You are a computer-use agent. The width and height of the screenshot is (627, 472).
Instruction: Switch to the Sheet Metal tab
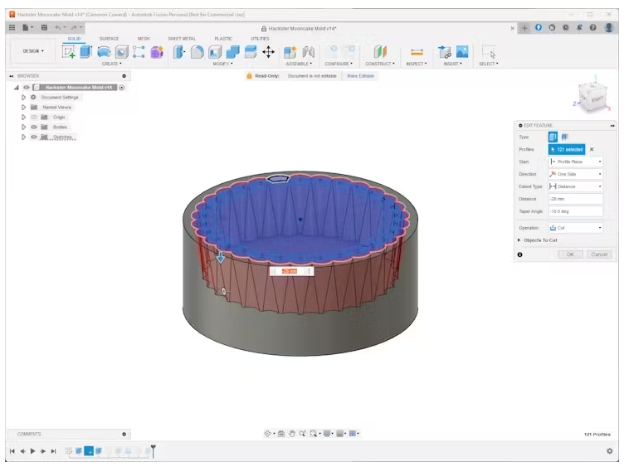181,38
